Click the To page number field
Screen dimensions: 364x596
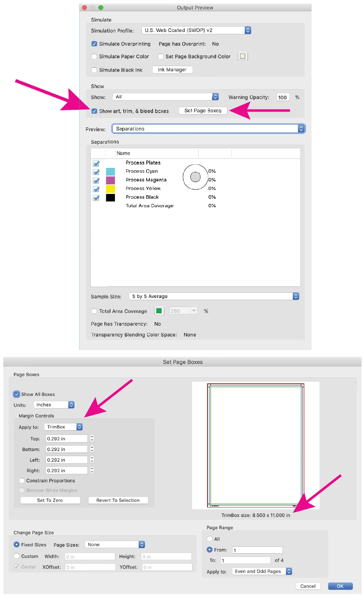246,560
